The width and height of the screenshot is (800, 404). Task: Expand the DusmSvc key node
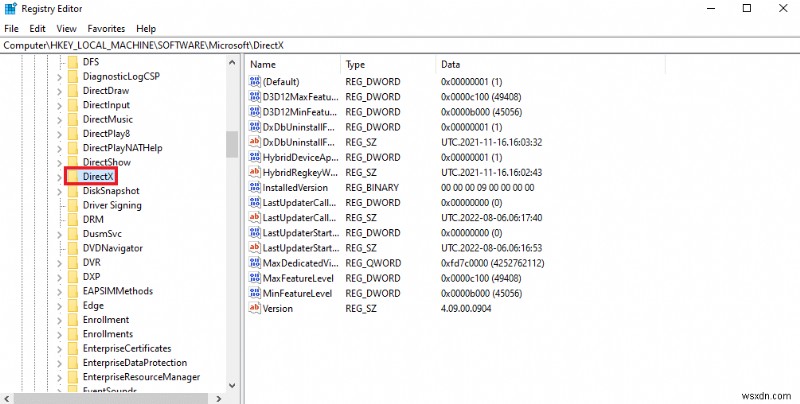coord(59,234)
